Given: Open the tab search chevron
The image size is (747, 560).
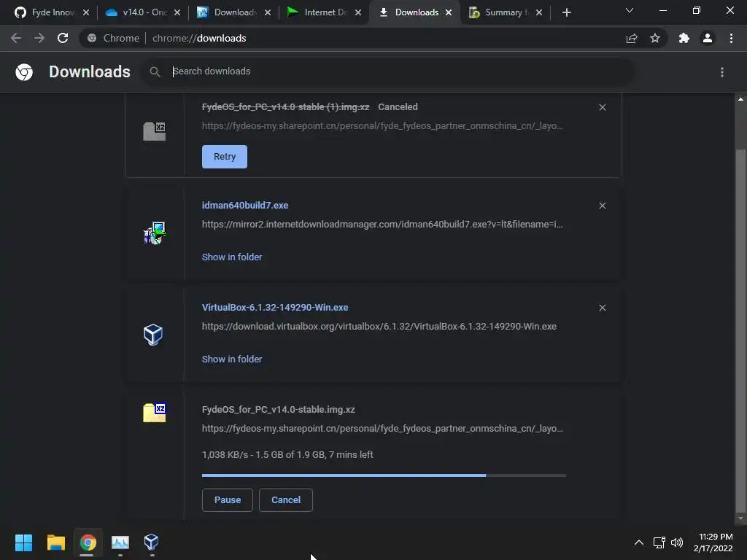Looking at the screenshot, I should (x=630, y=10).
